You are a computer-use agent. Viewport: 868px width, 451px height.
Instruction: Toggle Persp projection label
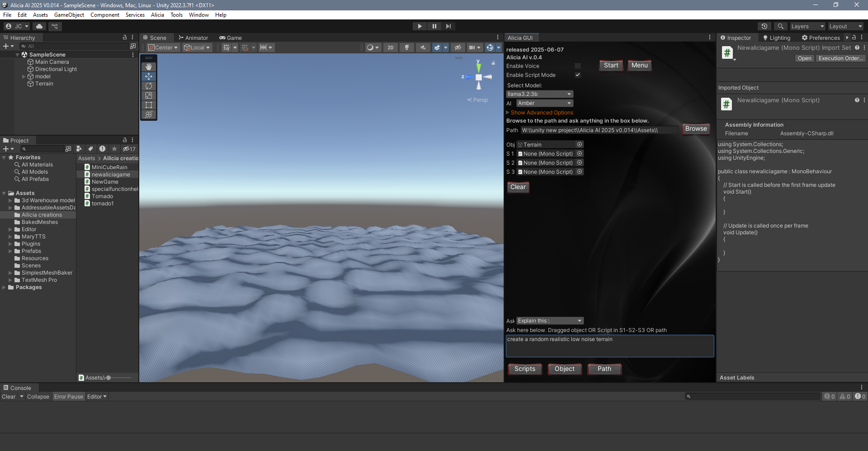[x=477, y=100]
